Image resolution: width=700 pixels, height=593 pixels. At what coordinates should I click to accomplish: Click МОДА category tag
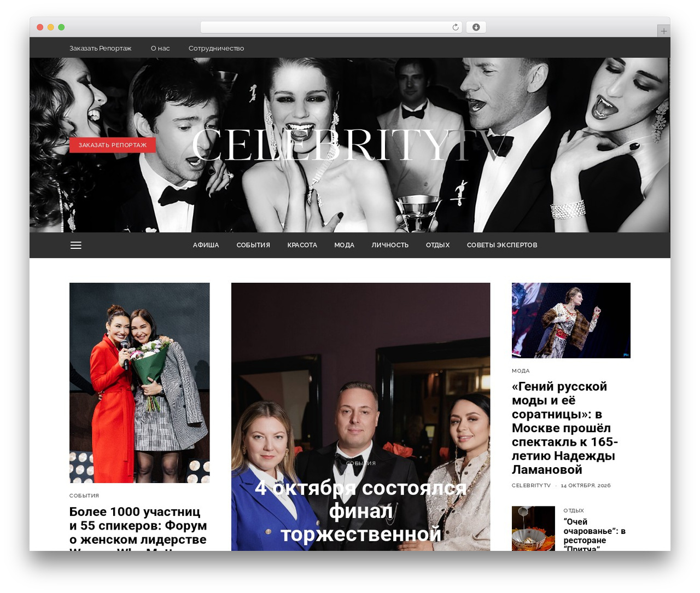pyautogui.click(x=521, y=371)
